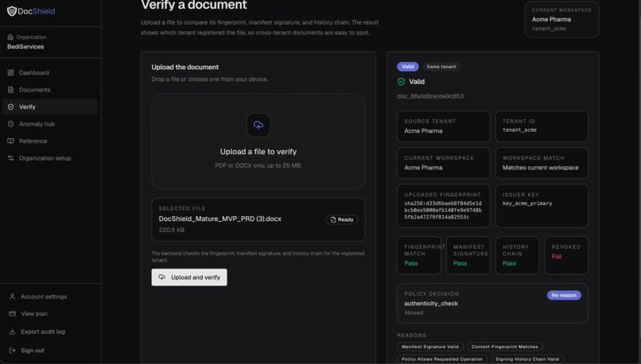Click the History Chain Pass result
Image resolution: width=641 pixels, height=364 pixels.
pyautogui.click(x=509, y=264)
